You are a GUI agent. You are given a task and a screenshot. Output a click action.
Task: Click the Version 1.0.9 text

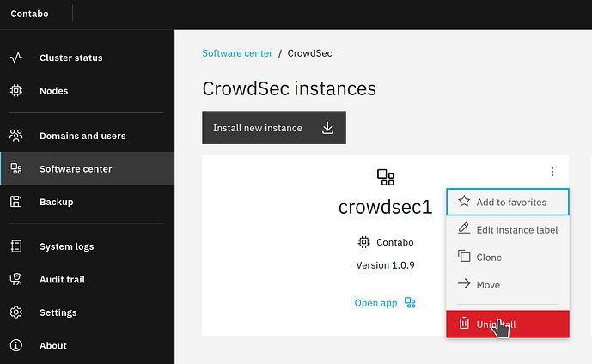coord(385,265)
